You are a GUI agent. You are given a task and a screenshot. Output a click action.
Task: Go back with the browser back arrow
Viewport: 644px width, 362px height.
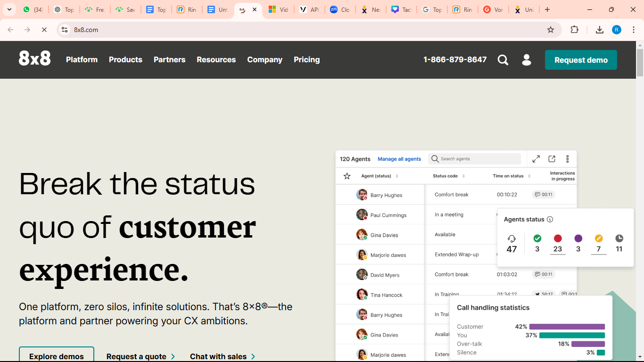pos(10,30)
